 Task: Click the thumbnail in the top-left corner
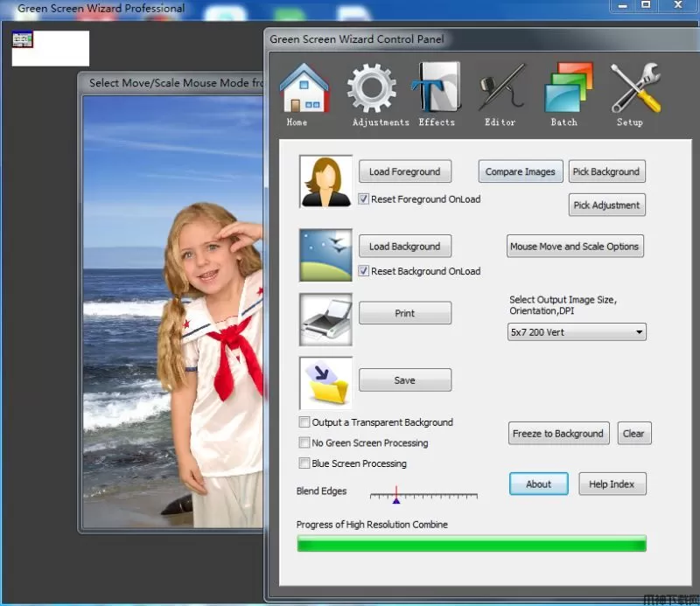pyautogui.click(x=23, y=39)
